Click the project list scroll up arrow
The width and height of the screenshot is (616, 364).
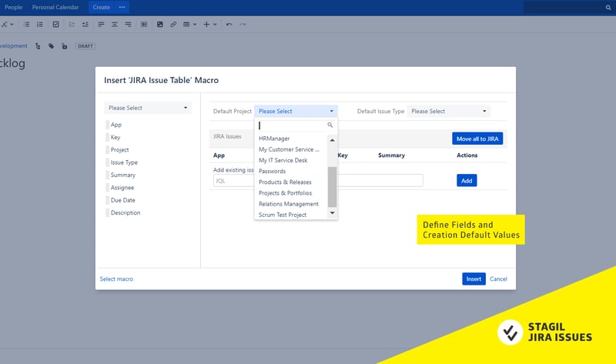[x=333, y=140]
